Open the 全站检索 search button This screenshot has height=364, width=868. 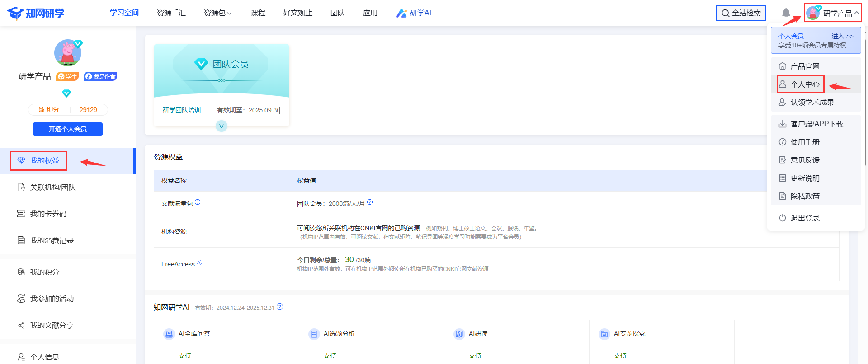(741, 13)
